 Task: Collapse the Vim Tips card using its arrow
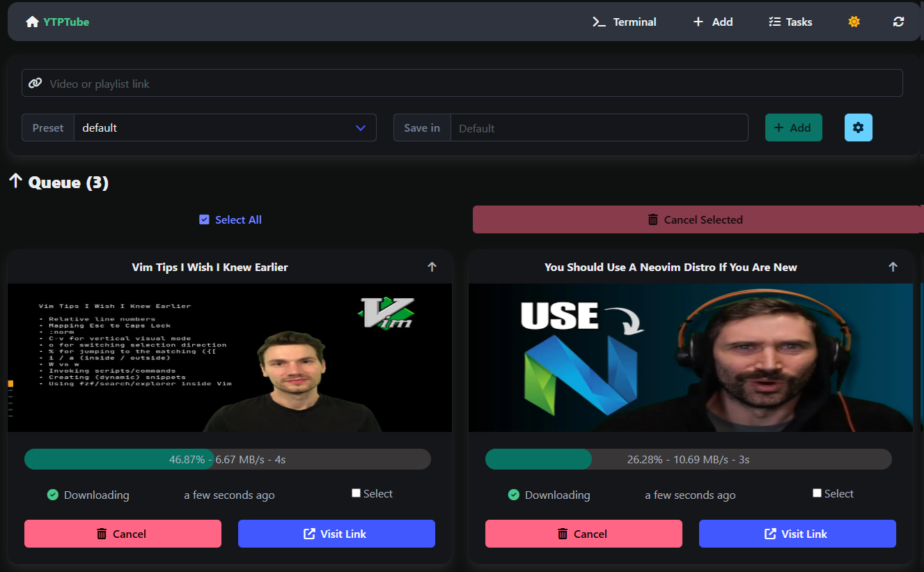point(432,267)
